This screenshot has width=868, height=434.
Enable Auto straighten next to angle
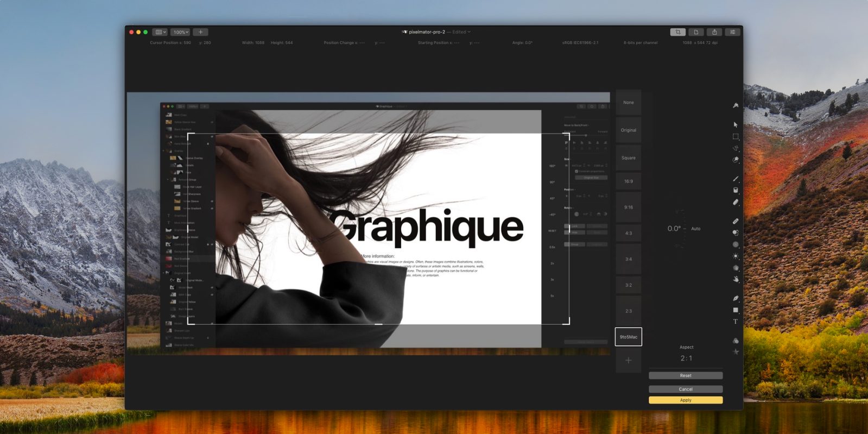pyautogui.click(x=695, y=229)
